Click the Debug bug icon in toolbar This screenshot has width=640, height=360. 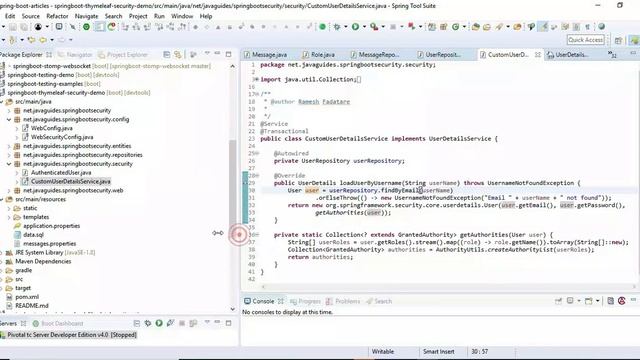coord(337,27)
